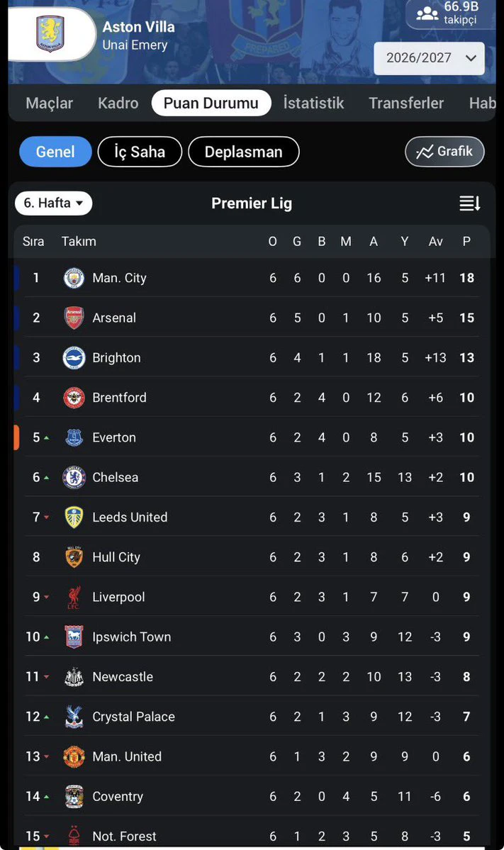This screenshot has height=850, width=504.
Task: Click the Man. City team logo
Action: click(74, 278)
